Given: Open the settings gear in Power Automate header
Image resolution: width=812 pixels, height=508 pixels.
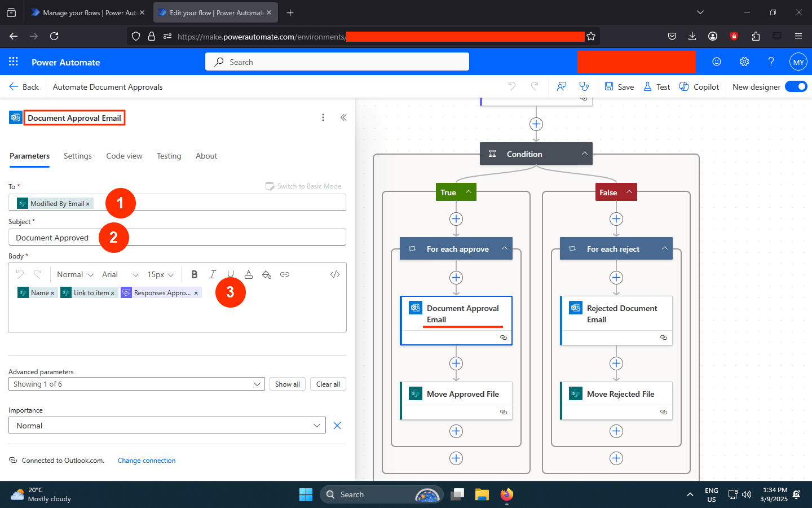Looking at the screenshot, I should coord(744,62).
